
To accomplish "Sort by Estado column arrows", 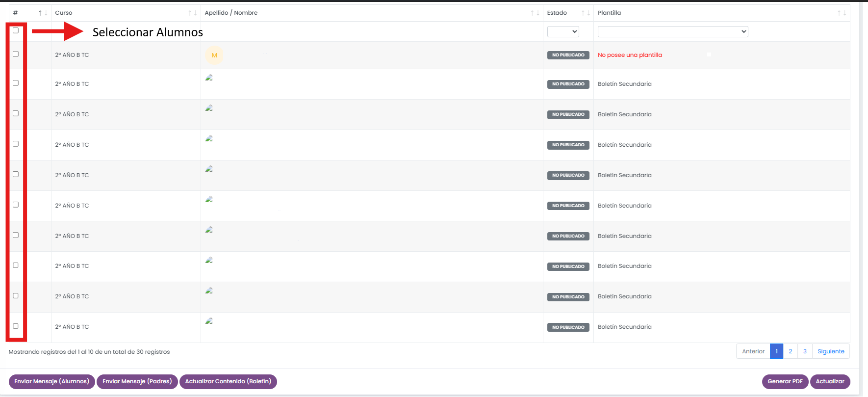I will [x=586, y=13].
